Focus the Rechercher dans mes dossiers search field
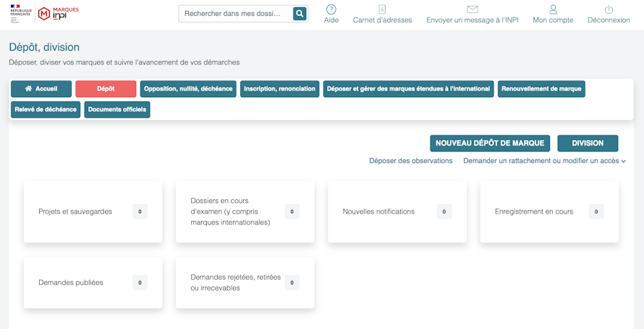 pos(236,14)
